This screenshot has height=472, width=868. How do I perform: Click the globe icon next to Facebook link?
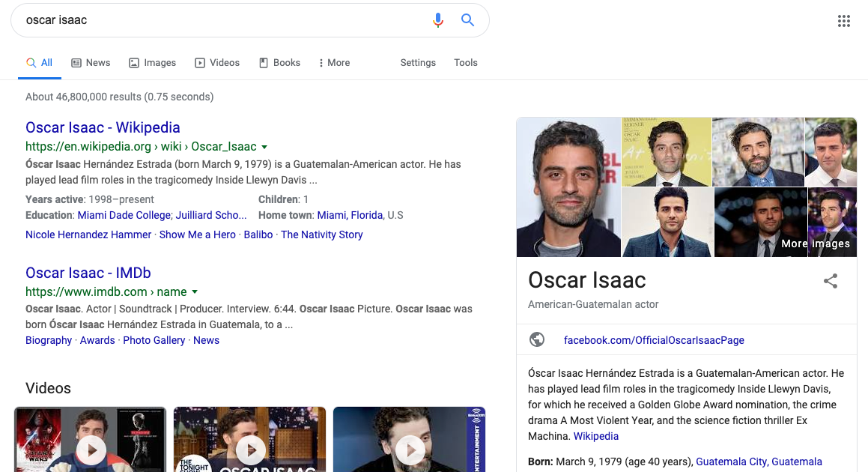tap(537, 339)
